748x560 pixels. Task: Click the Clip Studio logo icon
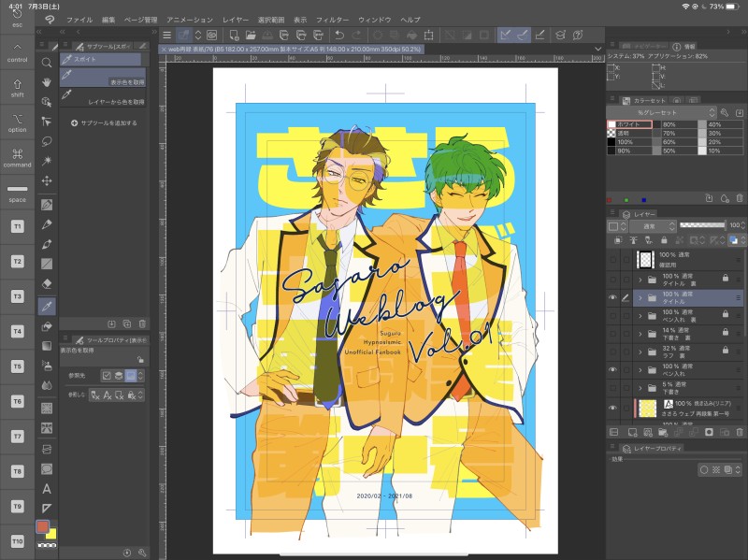coord(50,20)
